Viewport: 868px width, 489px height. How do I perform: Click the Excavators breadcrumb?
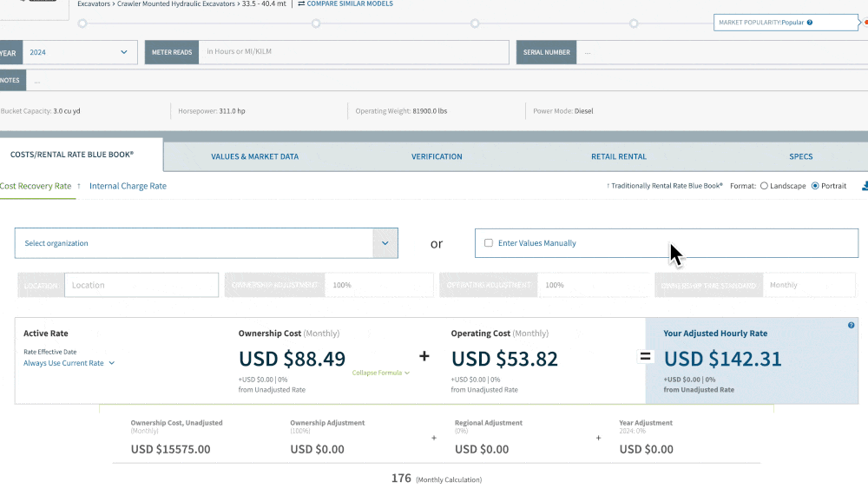tap(94, 3)
